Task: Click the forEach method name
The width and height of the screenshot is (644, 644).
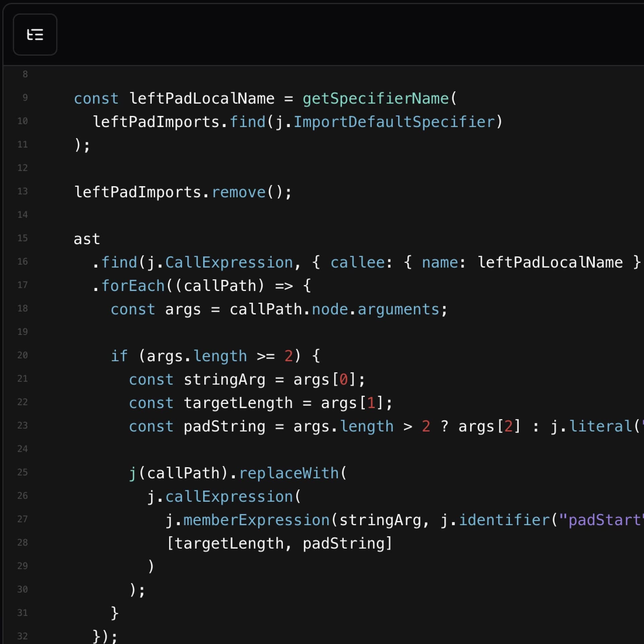Action: (x=133, y=286)
